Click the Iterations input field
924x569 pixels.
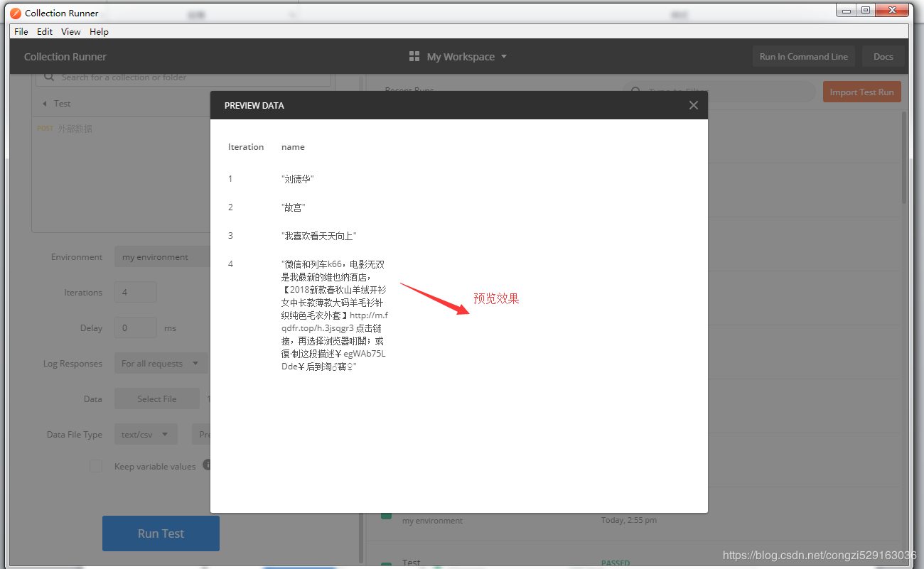(x=136, y=293)
